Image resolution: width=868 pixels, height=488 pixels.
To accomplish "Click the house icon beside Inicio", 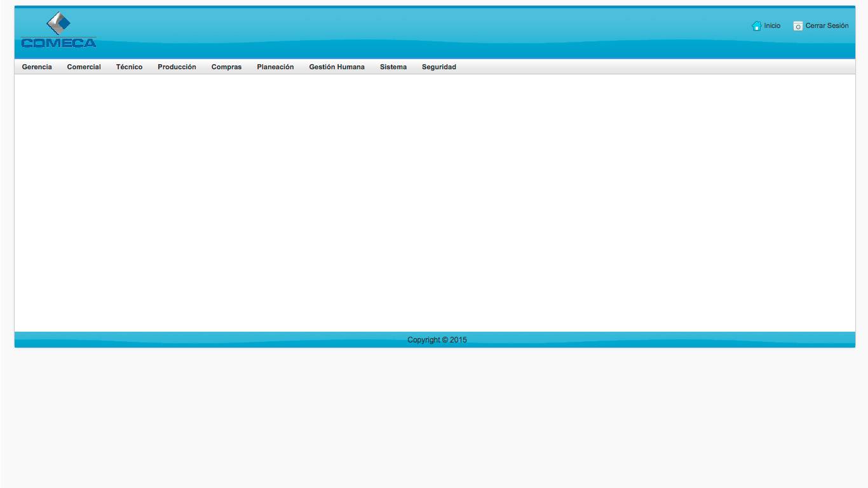I will coord(756,26).
